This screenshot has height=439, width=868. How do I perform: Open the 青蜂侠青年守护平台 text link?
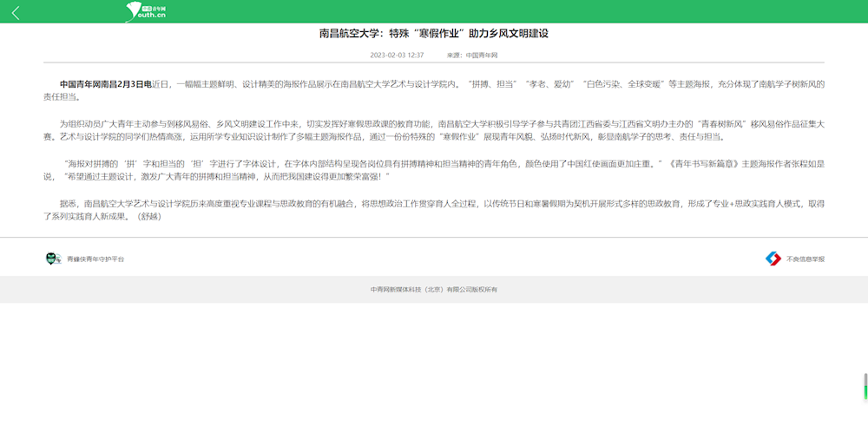click(x=95, y=259)
